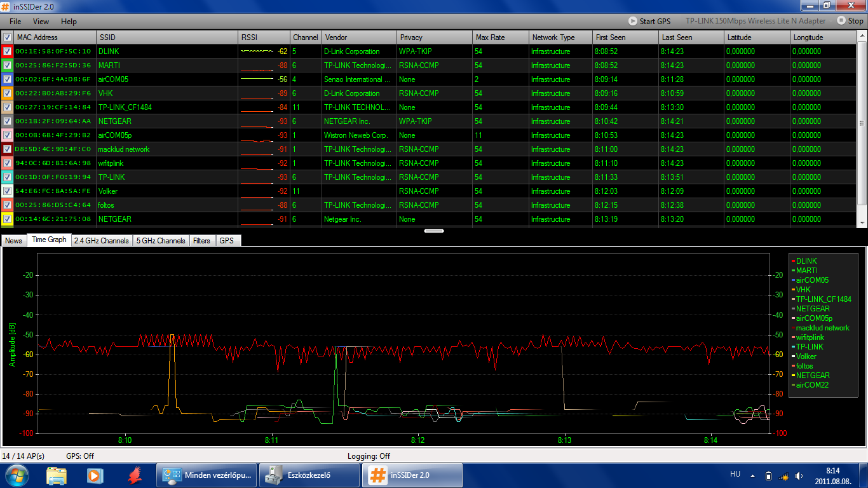Click the Latitude column header
The image size is (868, 488).
[x=758, y=37]
